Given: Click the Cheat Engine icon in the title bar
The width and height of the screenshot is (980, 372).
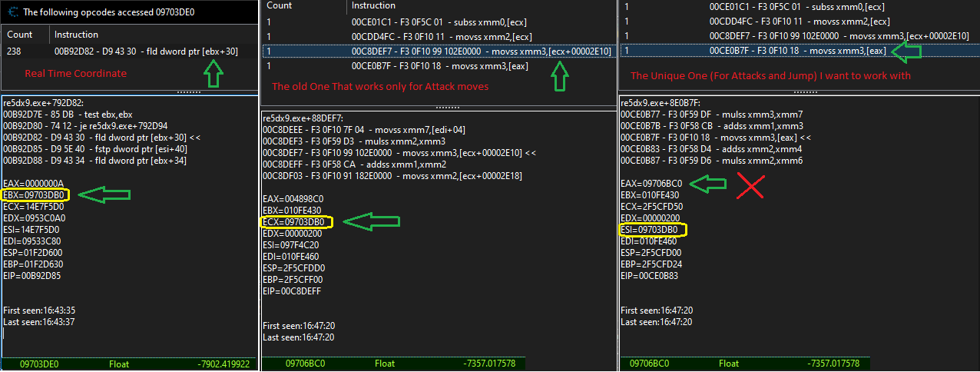Looking at the screenshot, I should pos(12,12).
